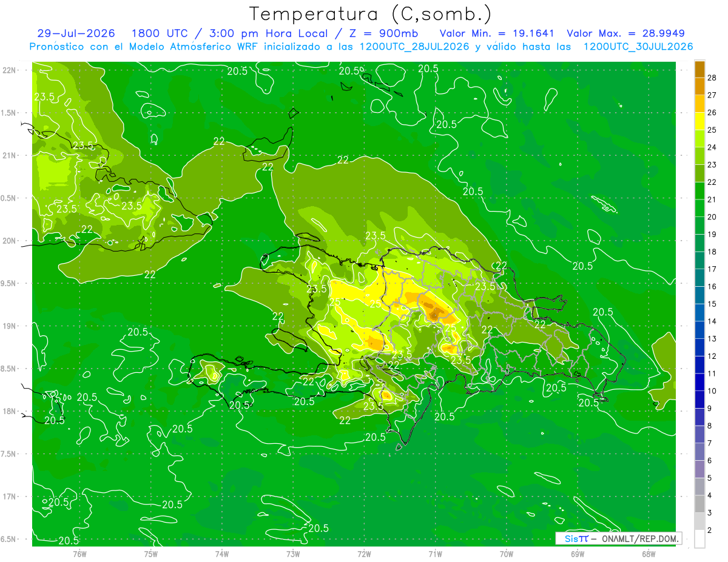Click the "22N" latitude axis label
The width and height of the screenshot is (728, 562).
click(x=10, y=70)
